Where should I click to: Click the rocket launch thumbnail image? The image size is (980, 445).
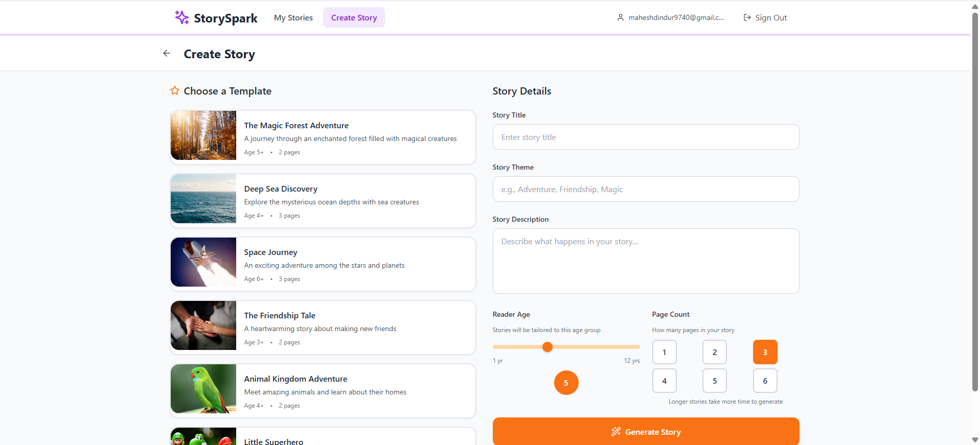tap(203, 262)
